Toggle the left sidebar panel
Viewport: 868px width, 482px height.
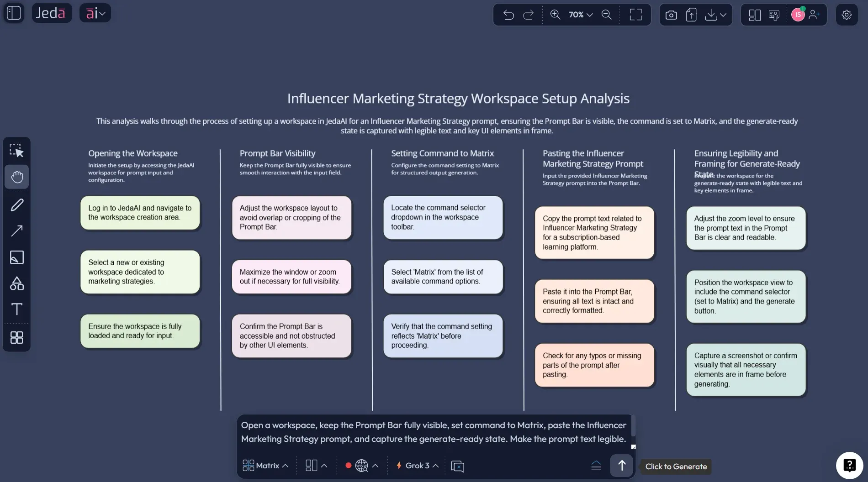point(14,13)
